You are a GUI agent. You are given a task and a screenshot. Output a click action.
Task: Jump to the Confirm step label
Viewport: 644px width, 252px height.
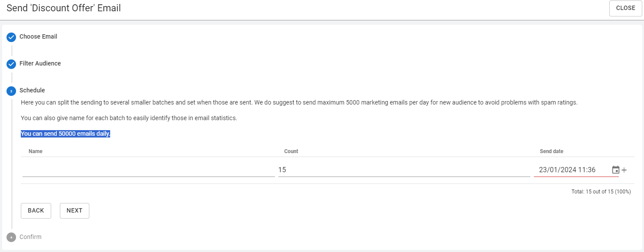pos(30,237)
